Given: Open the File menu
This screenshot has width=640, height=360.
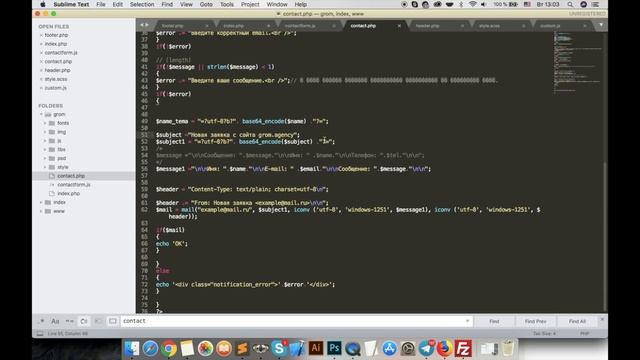Looking at the screenshot, I should click(101, 4).
